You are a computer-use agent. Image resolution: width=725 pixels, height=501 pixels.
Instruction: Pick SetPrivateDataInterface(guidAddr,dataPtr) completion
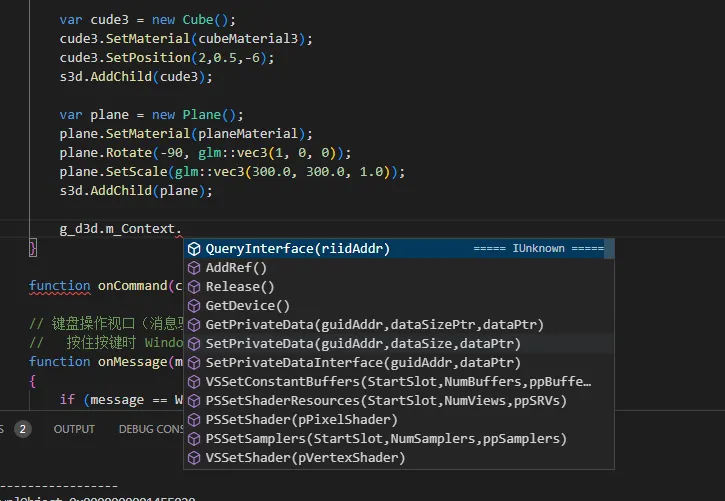click(399, 362)
